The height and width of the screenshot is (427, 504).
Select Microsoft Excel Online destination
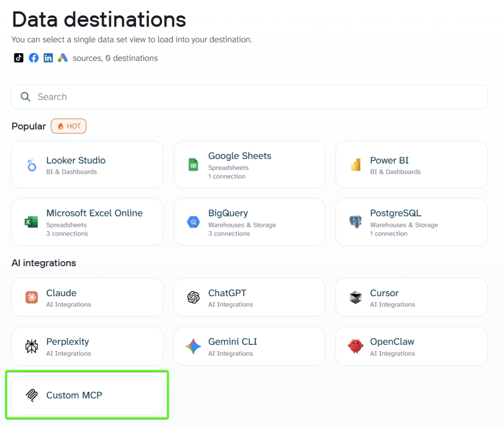point(88,222)
